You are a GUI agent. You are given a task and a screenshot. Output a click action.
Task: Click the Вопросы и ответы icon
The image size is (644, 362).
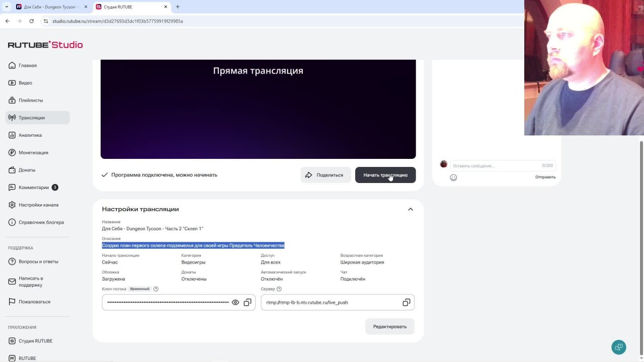(13, 261)
